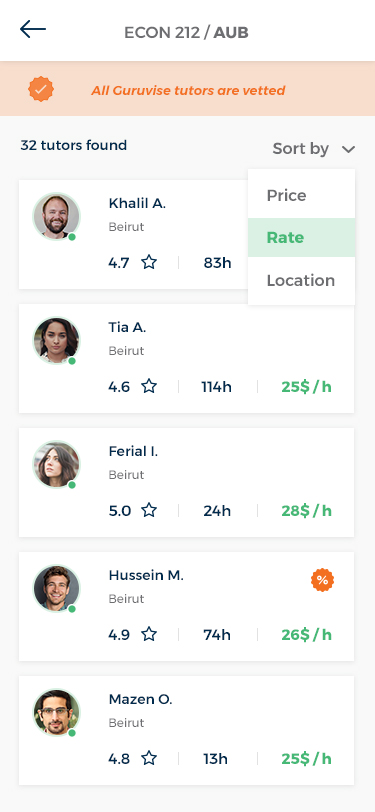Go back using the arrow icon
The width and height of the screenshot is (375, 812).
pos(33,30)
